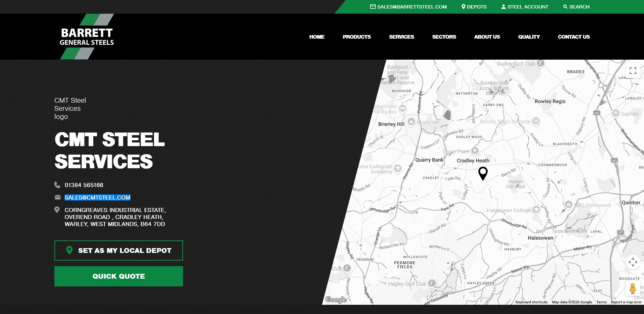This screenshot has width=644, height=314.
Task: Click the Saphari restaurant marker icon
Action: [x=616, y=113]
